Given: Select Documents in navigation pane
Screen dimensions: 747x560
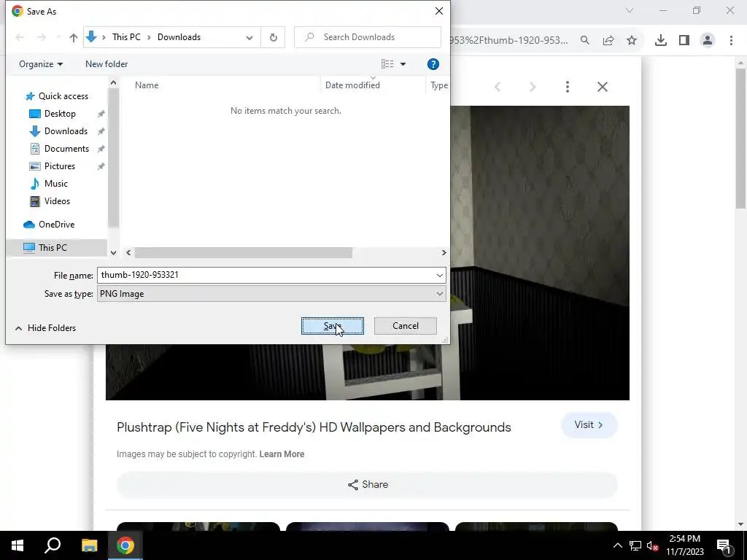Looking at the screenshot, I should coord(66,149).
